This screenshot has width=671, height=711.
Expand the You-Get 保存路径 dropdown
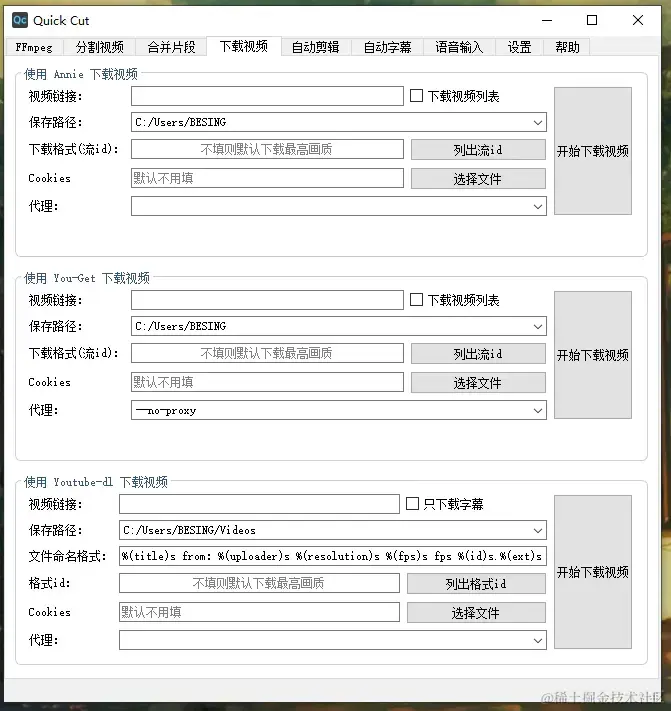[538, 326]
